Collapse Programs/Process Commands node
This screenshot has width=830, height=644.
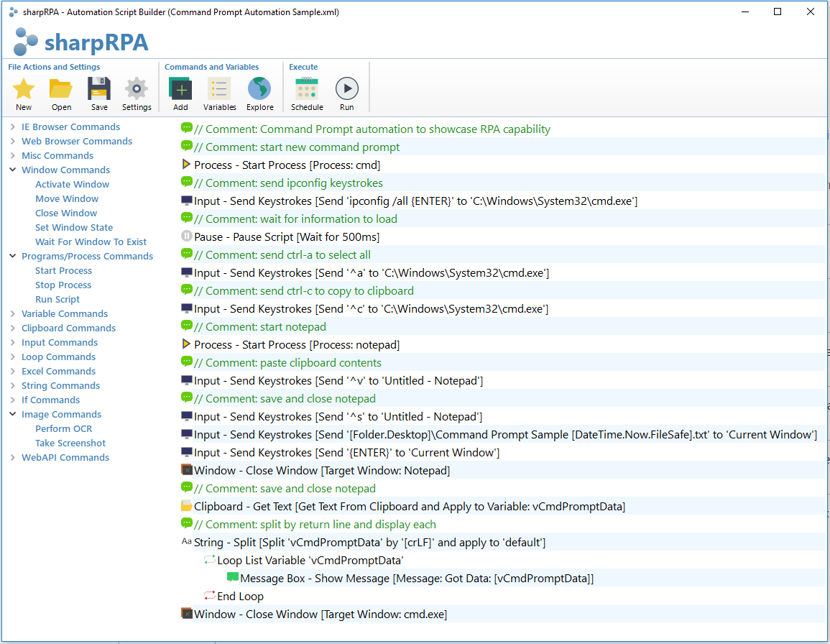tap(13, 256)
